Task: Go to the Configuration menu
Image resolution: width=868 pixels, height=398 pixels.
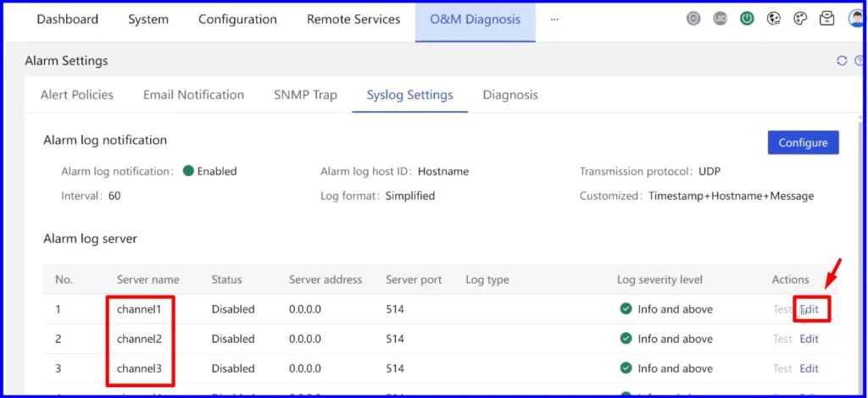Action: coord(237,19)
